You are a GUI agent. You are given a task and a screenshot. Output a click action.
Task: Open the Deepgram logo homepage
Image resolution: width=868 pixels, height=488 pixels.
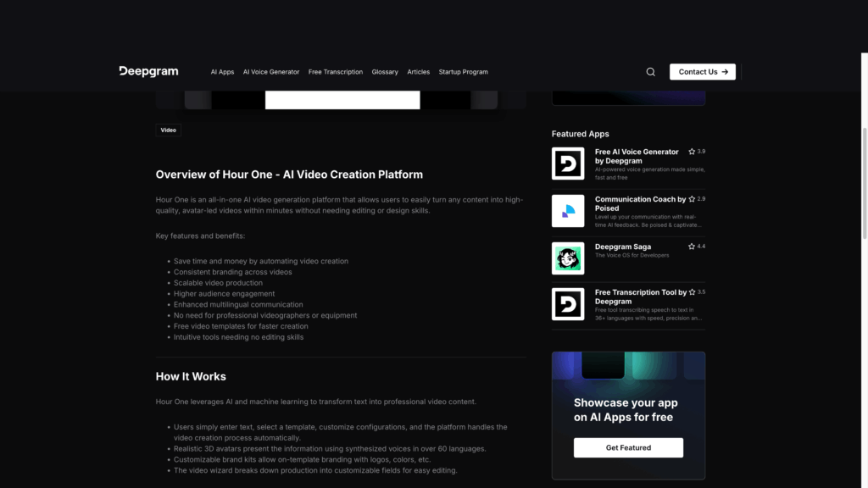(148, 72)
